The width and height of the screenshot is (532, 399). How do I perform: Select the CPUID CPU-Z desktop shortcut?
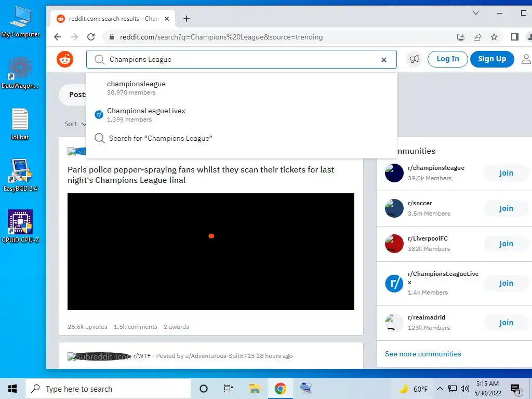20,227
